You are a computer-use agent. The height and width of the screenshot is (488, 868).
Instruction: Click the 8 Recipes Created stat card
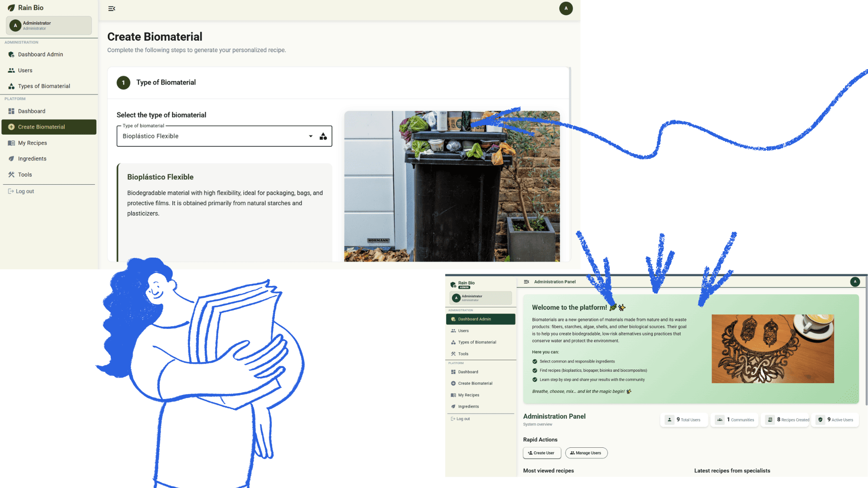coord(785,420)
